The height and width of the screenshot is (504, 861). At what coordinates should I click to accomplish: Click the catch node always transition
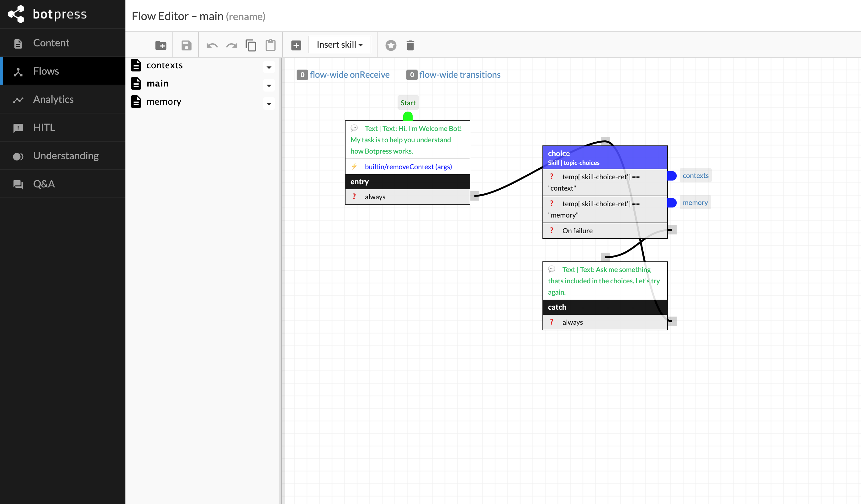click(605, 322)
